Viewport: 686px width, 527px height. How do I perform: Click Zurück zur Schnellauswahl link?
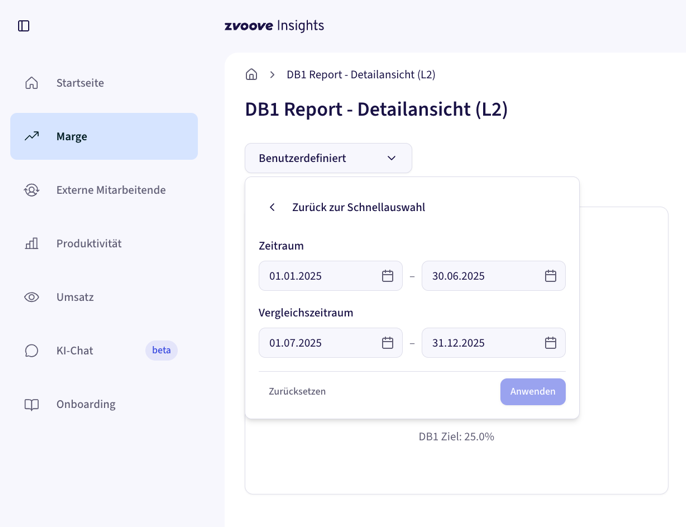pyautogui.click(x=358, y=208)
